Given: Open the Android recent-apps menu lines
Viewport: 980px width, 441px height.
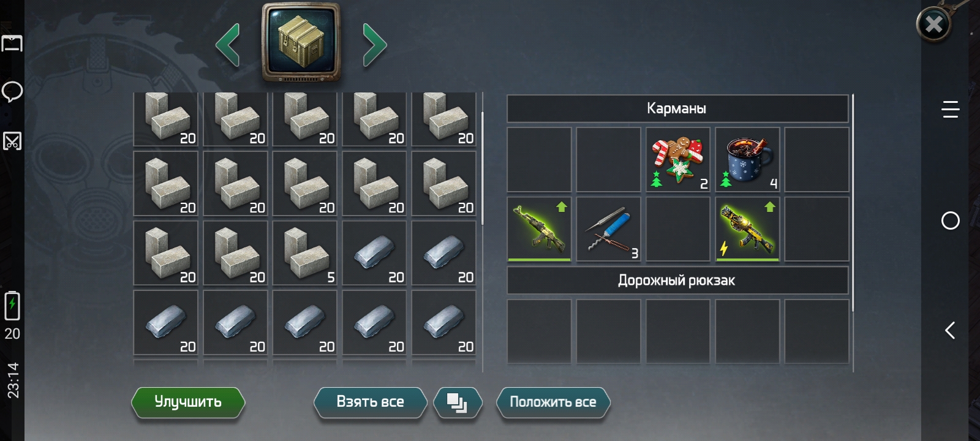Looking at the screenshot, I should 950,110.
